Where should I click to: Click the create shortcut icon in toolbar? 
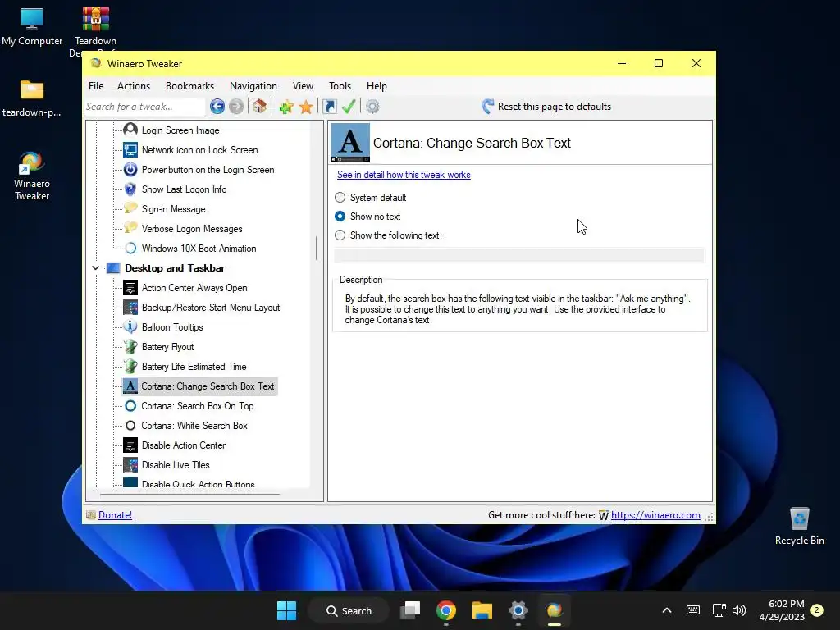pos(330,107)
